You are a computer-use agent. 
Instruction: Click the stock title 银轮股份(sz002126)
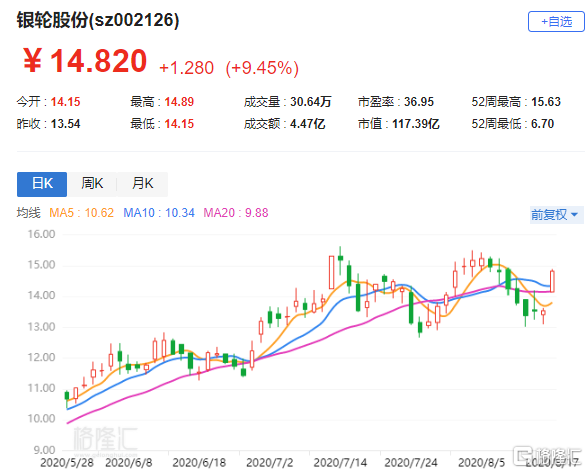pos(98,20)
